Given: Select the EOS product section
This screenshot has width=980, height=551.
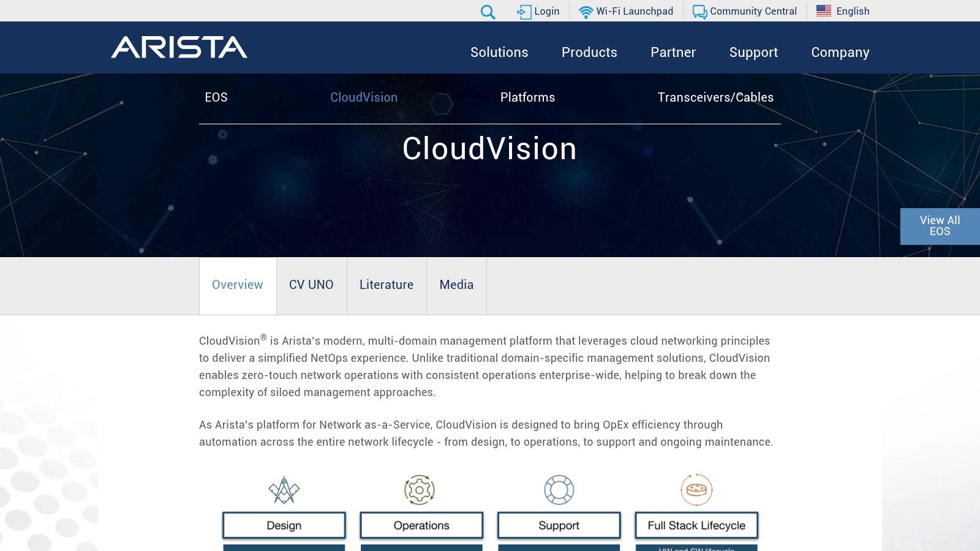Looking at the screenshot, I should click(x=216, y=97).
